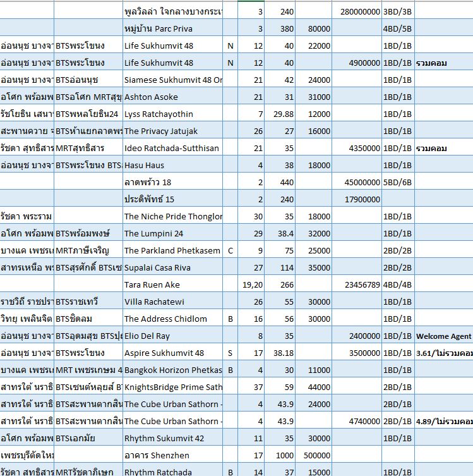Select the Supalai Casa Riva cell
The width and height of the screenshot is (473, 476).
click(x=173, y=267)
